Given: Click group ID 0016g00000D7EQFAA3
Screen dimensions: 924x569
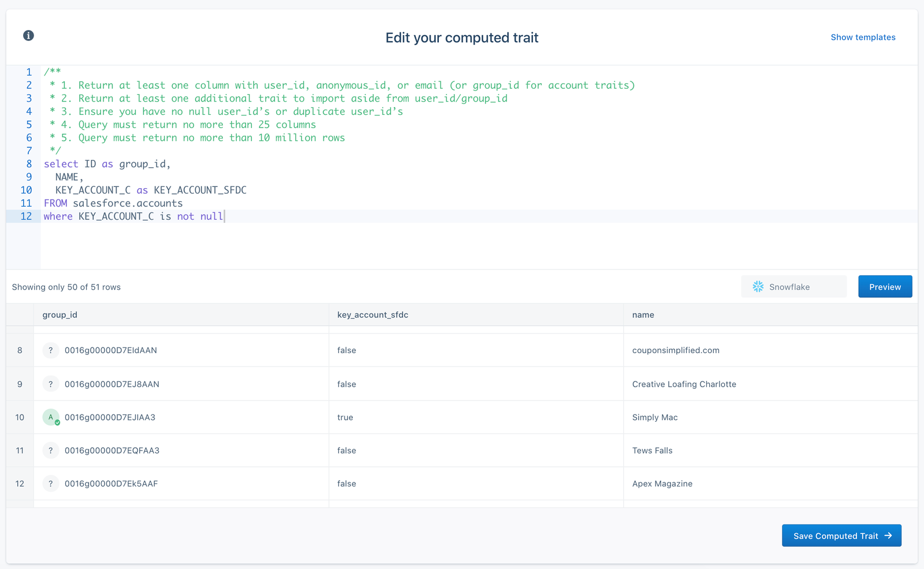Looking at the screenshot, I should coord(112,451).
